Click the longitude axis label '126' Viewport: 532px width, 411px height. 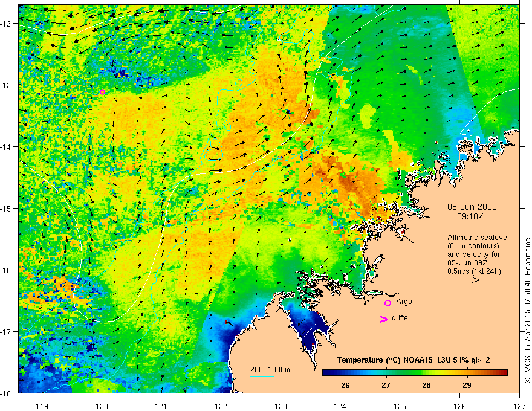tap(459, 406)
